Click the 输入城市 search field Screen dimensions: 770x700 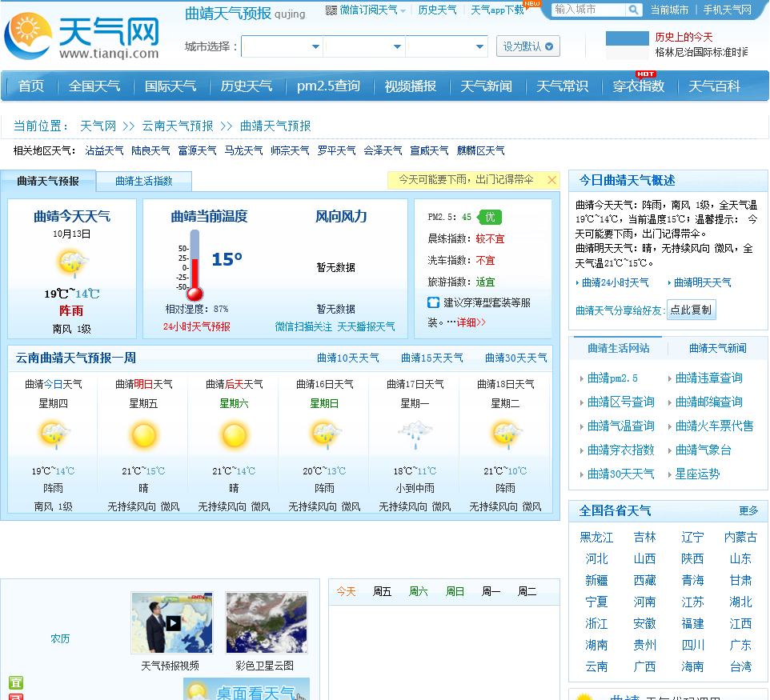coord(588,10)
